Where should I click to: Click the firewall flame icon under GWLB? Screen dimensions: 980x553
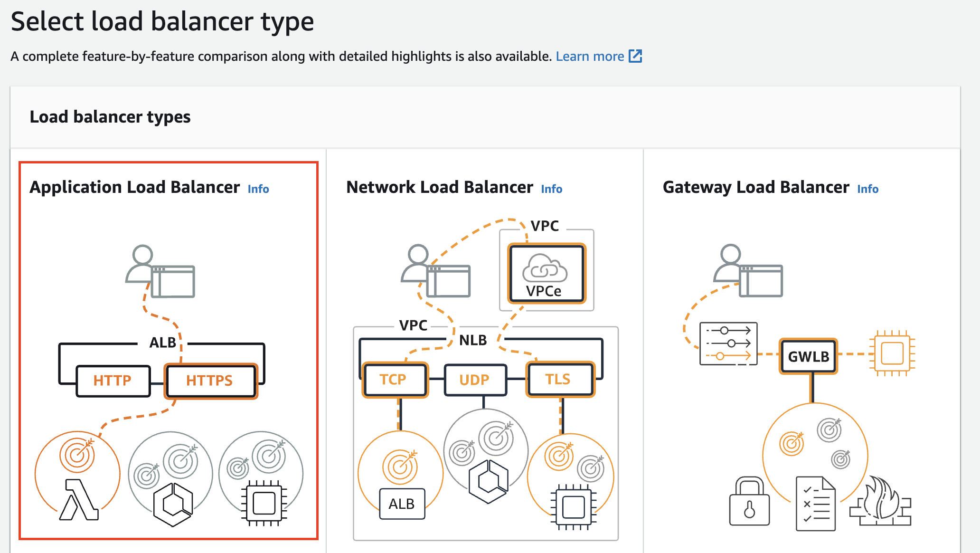880,501
